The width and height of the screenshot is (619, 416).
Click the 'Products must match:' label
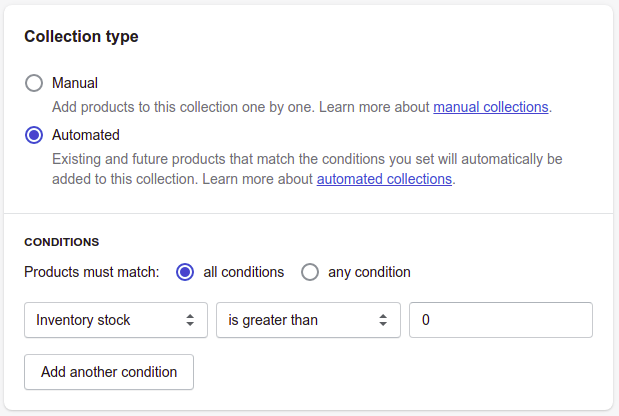92,272
